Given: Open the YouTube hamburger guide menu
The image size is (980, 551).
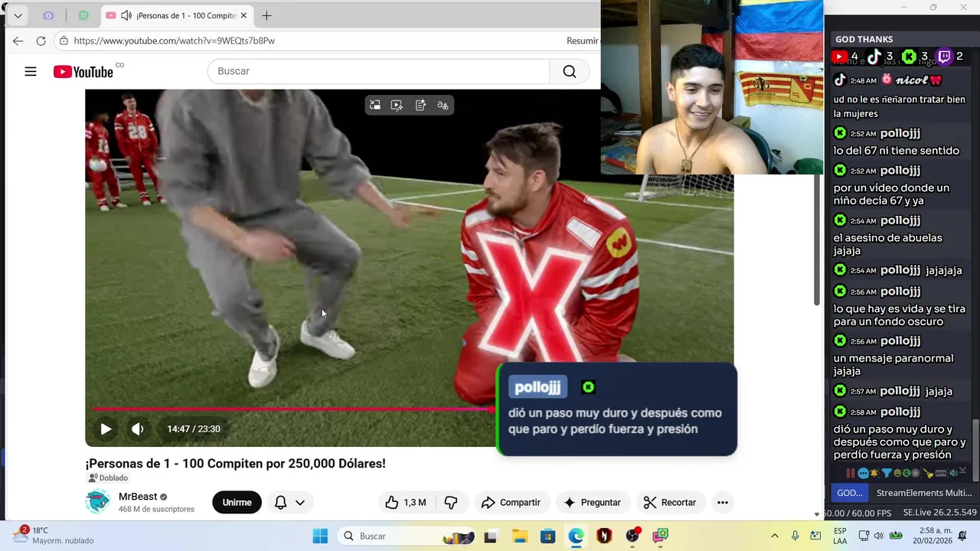Looking at the screenshot, I should pos(31,71).
